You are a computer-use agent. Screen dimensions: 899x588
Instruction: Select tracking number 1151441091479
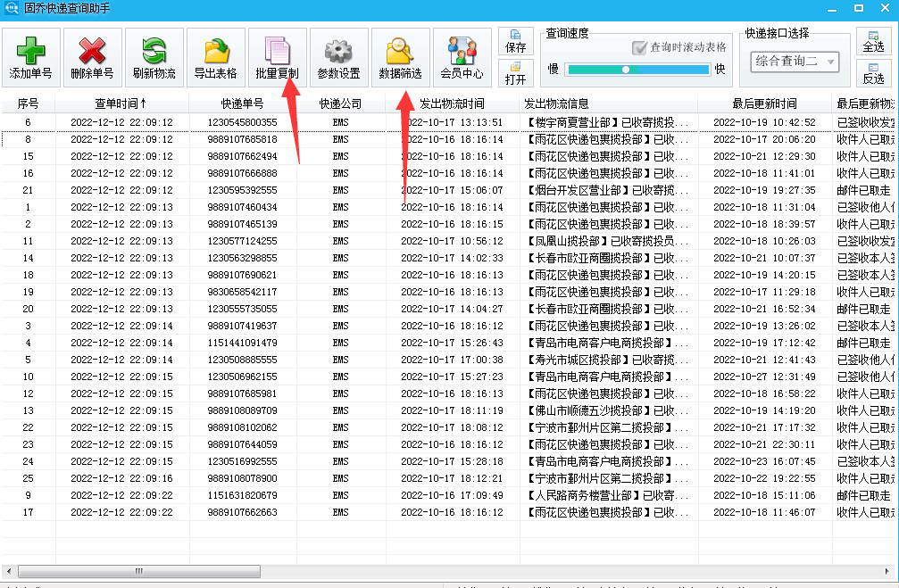pyautogui.click(x=243, y=343)
